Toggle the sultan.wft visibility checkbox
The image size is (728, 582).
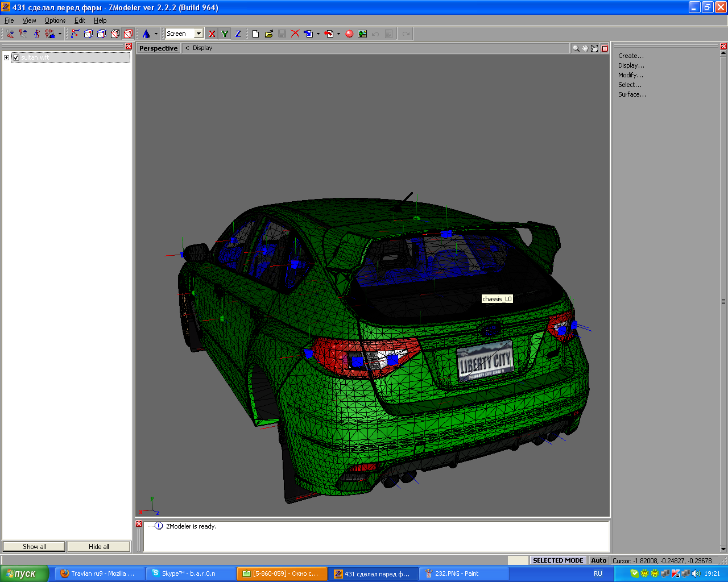[16, 57]
